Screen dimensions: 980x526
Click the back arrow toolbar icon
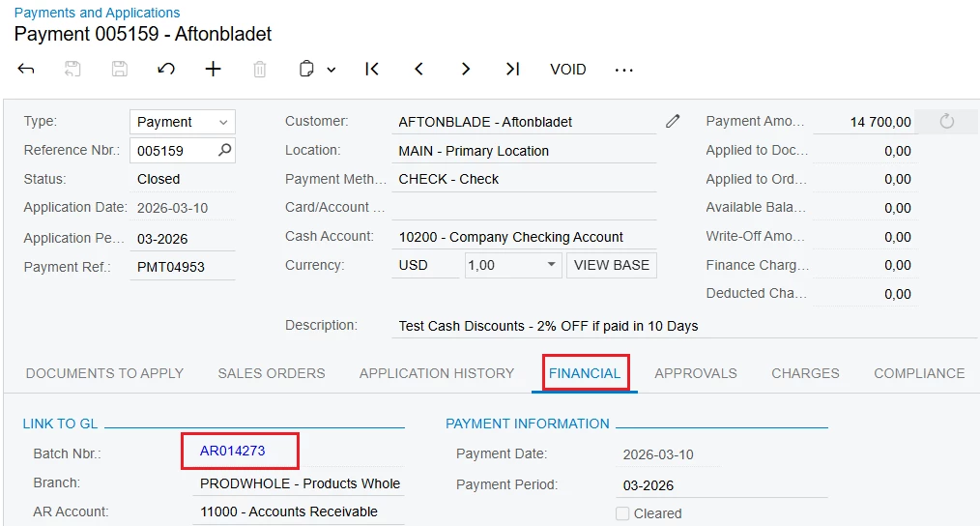[x=26, y=69]
